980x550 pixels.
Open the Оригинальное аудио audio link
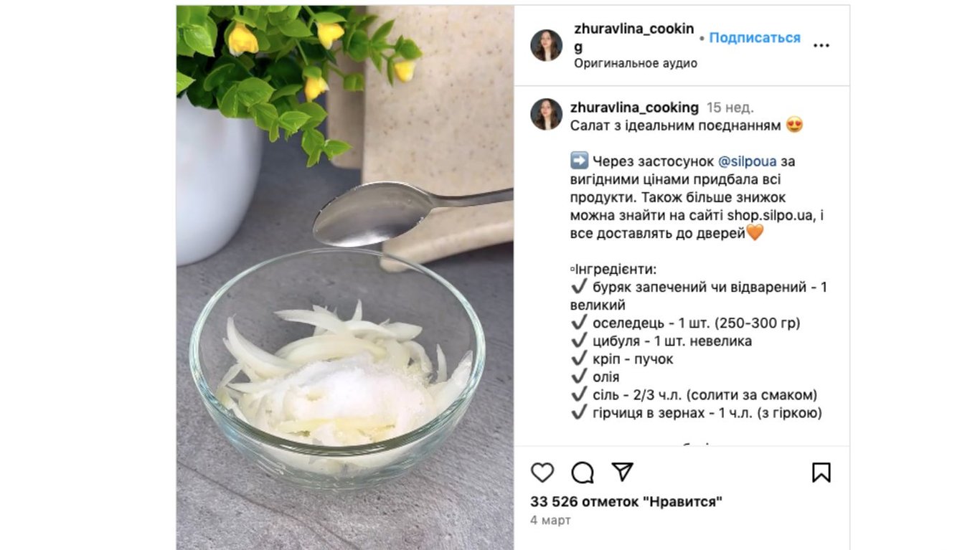click(x=636, y=63)
